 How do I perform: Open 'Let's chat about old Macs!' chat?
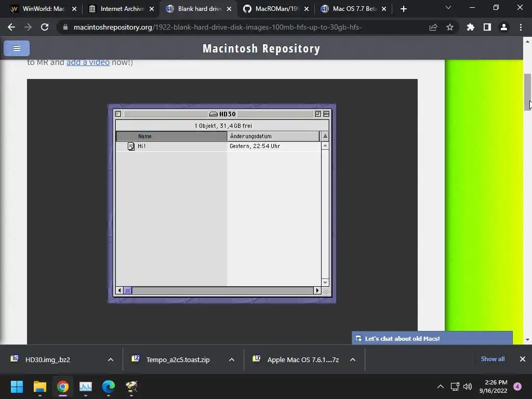pyautogui.click(x=432, y=338)
